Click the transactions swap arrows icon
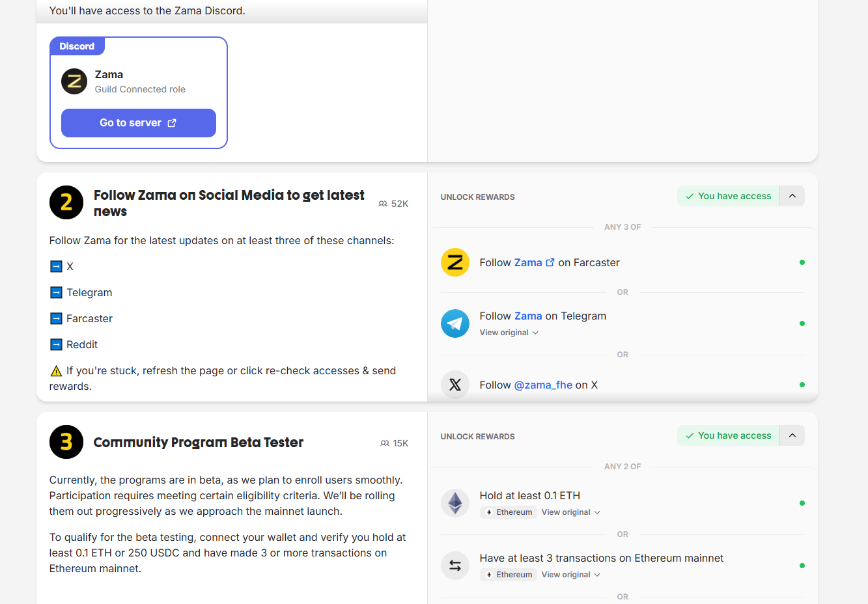 pyautogui.click(x=455, y=566)
